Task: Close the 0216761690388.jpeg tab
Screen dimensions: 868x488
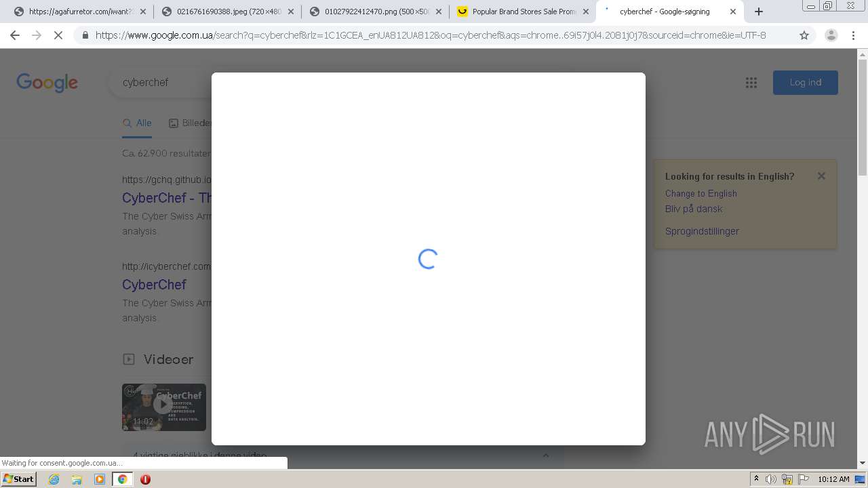Action: pos(291,12)
